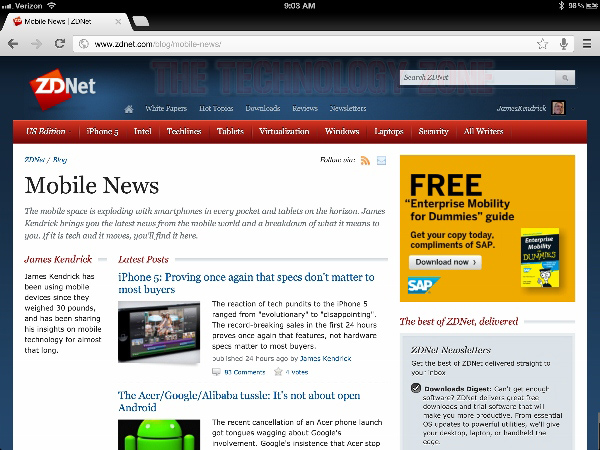Reload the page with the refresh icon

click(x=60, y=44)
